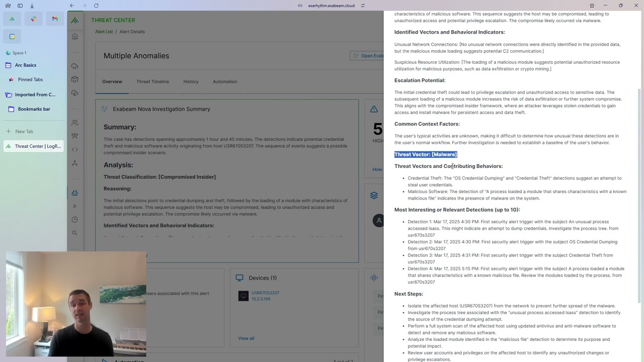Reload the current page
This screenshot has height=362, width=644.
[96, 6]
